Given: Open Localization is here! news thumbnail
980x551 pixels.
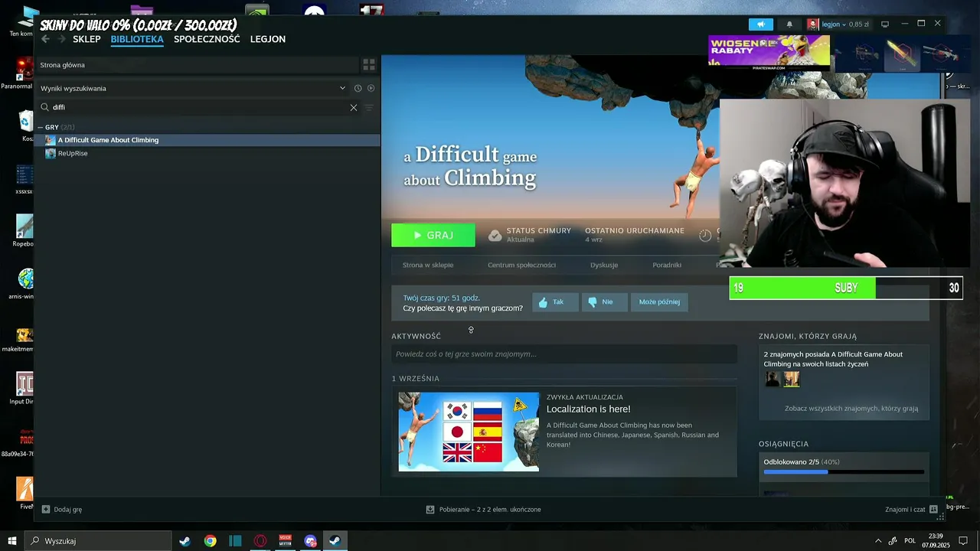Looking at the screenshot, I should coord(469,432).
